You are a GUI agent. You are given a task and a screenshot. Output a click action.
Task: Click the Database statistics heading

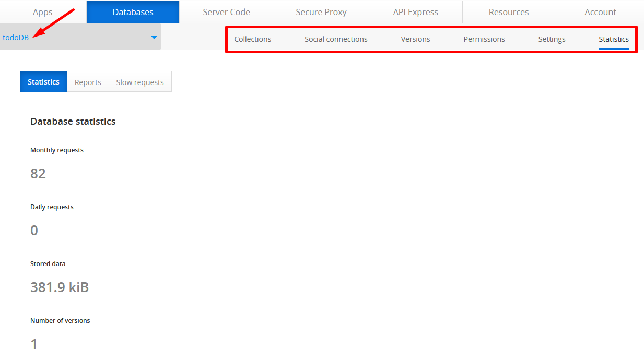point(73,122)
